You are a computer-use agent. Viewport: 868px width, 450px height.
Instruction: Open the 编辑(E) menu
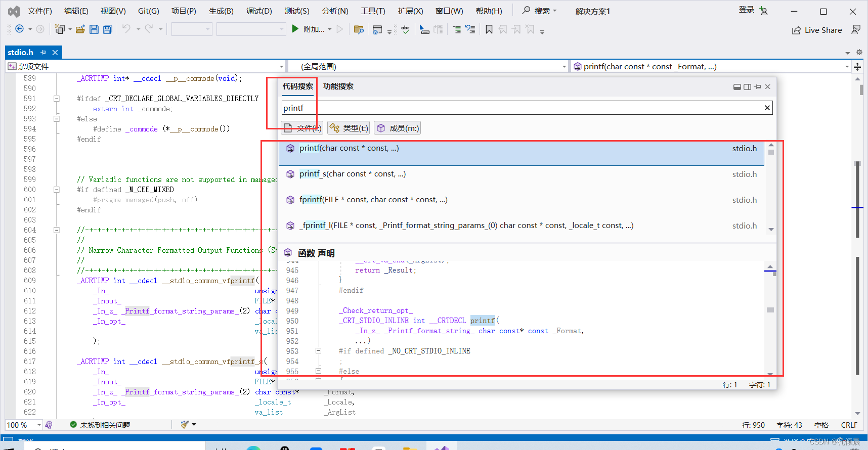[x=76, y=11]
